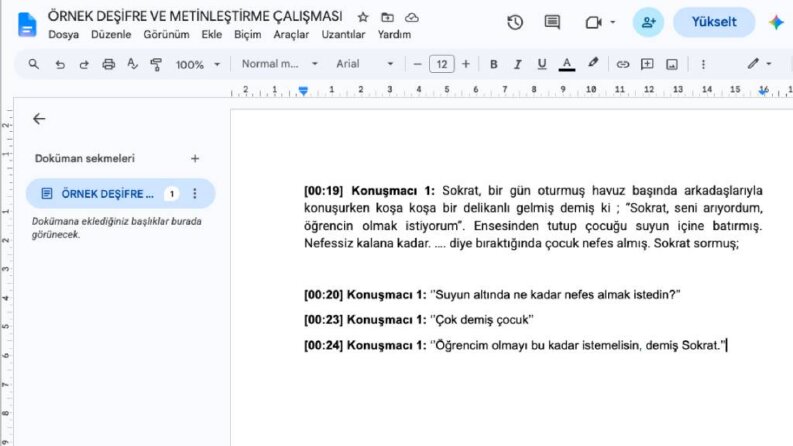793x446 pixels.
Task: Share the document with people
Action: click(648, 22)
